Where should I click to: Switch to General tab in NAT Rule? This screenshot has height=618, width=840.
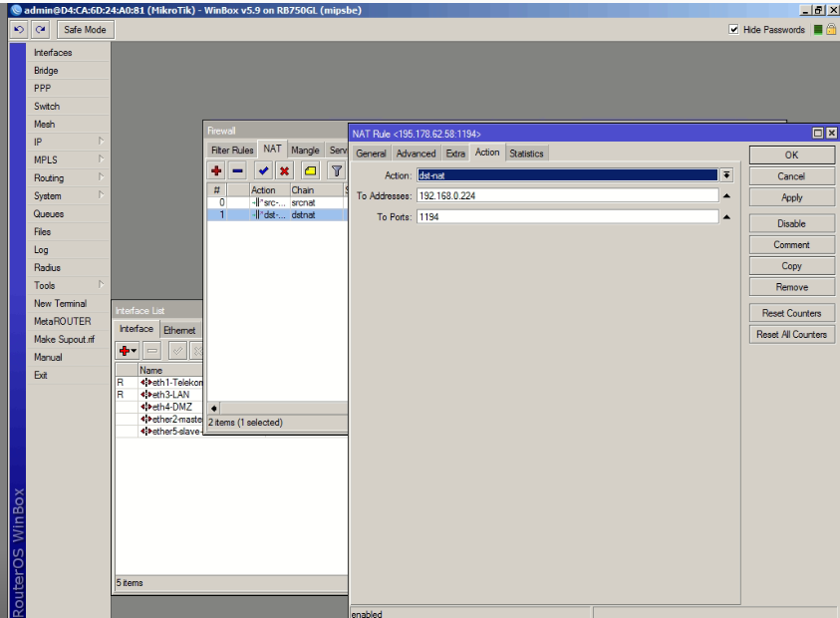(371, 154)
